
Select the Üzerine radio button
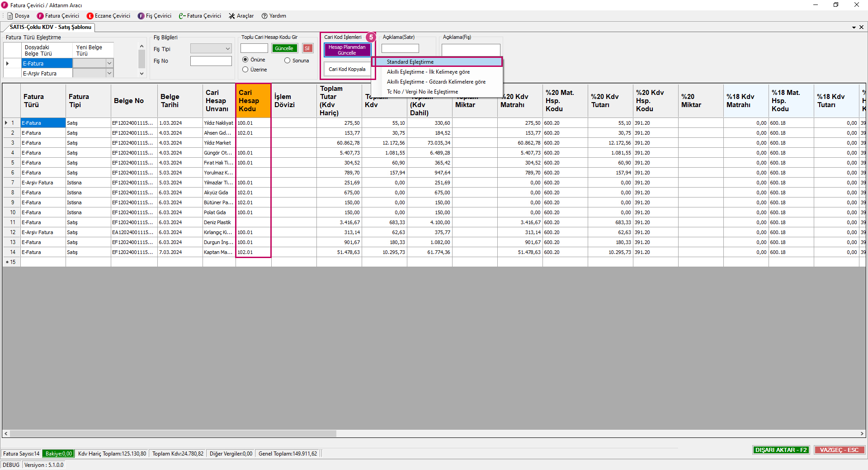click(x=245, y=70)
